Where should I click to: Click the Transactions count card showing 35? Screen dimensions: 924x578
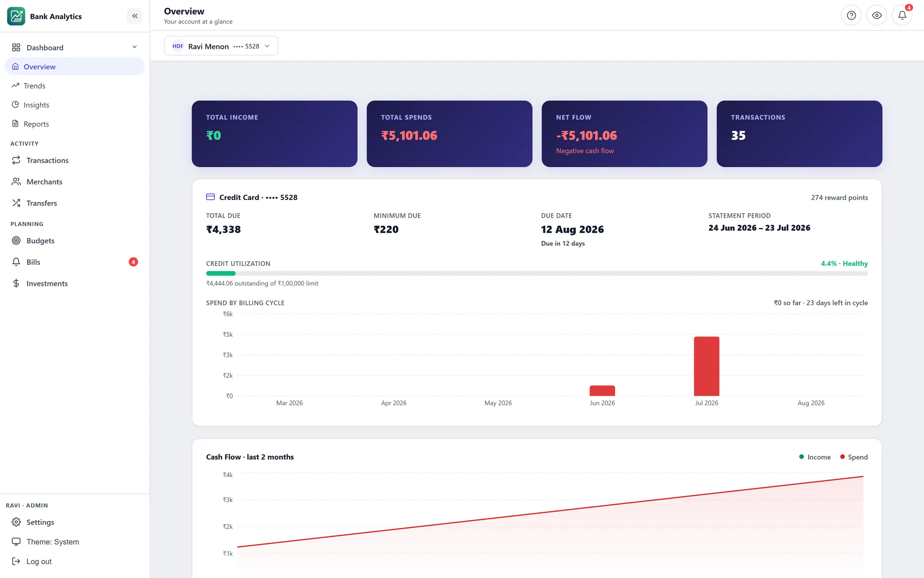point(799,134)
